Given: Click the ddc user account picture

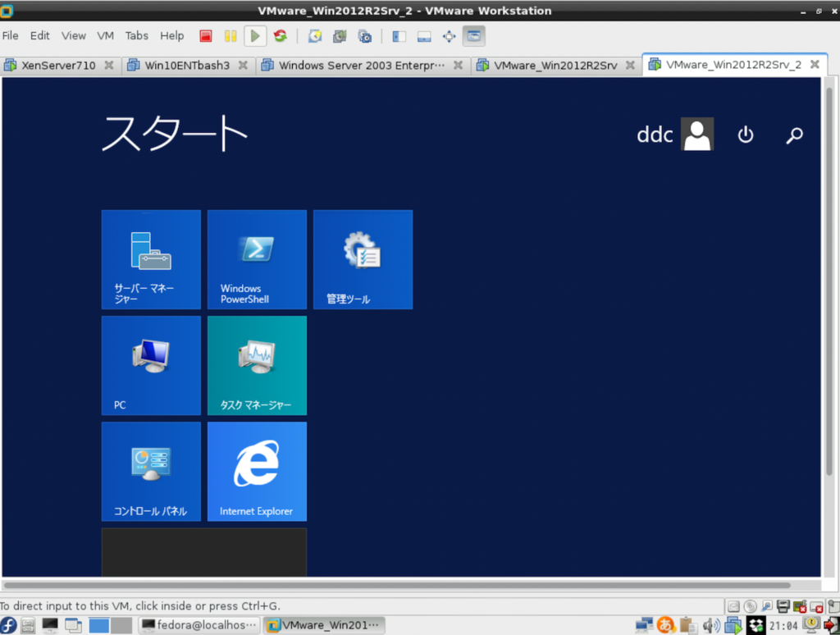Looking at the screenshot, I should coord(697,134).
